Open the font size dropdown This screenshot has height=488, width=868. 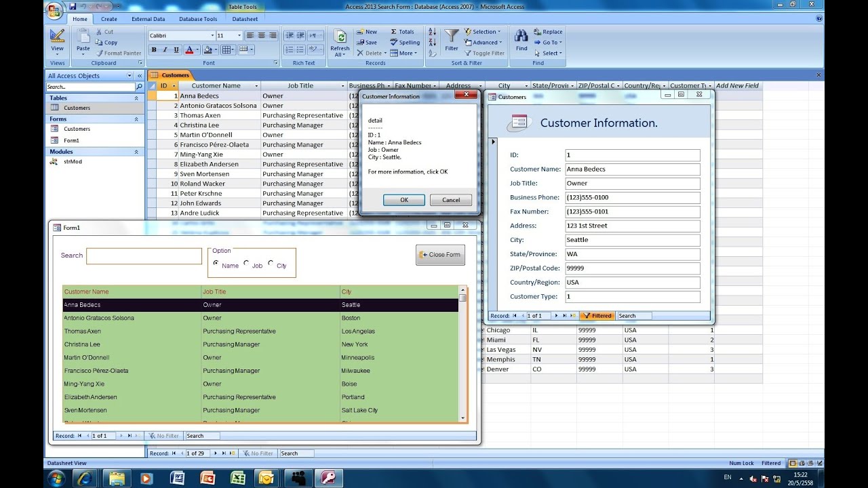click(x=239, y=35)
